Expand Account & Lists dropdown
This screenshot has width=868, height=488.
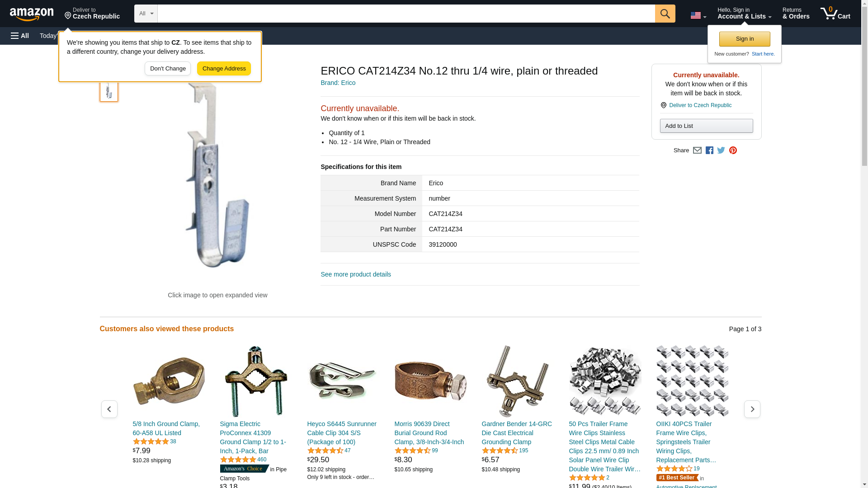(x=744, y=14)
